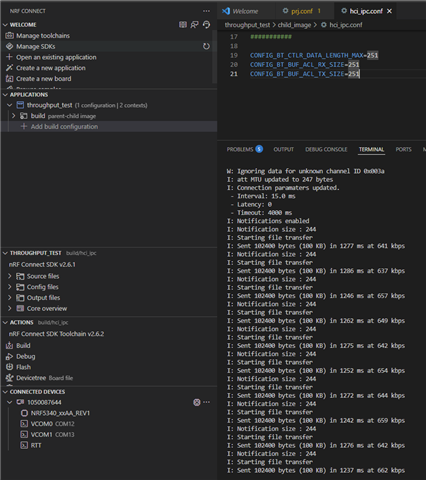Screen dimensions: 426x480
Task: Click the NRF5340_xxAA_REV1 chip icon
Action: 24,413
